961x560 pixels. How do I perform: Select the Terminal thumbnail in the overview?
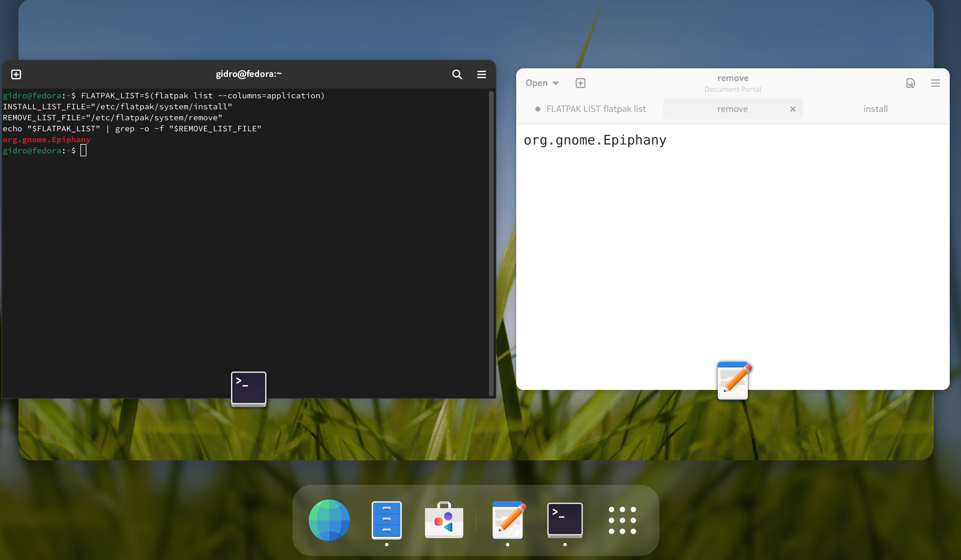coord(248,388)
